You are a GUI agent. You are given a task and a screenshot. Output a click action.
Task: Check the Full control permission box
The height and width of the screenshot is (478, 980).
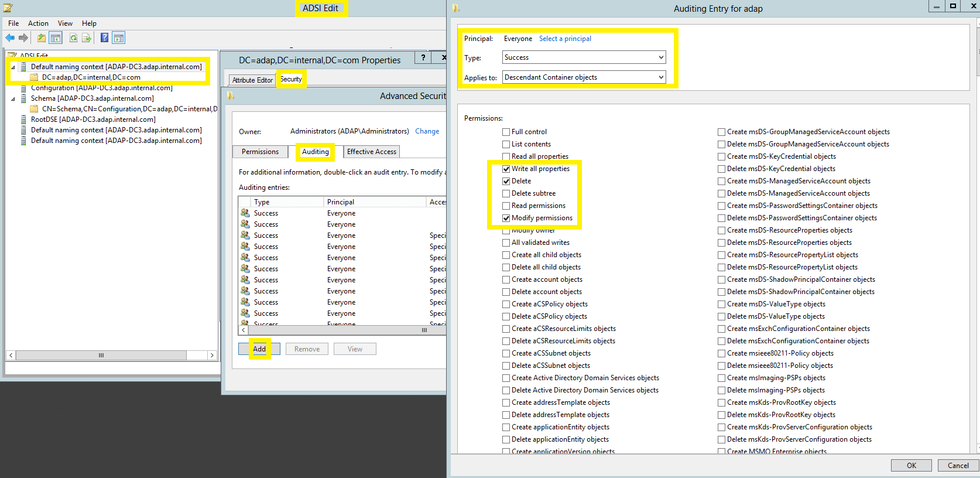pyautogui.click(x=506, y=132)
